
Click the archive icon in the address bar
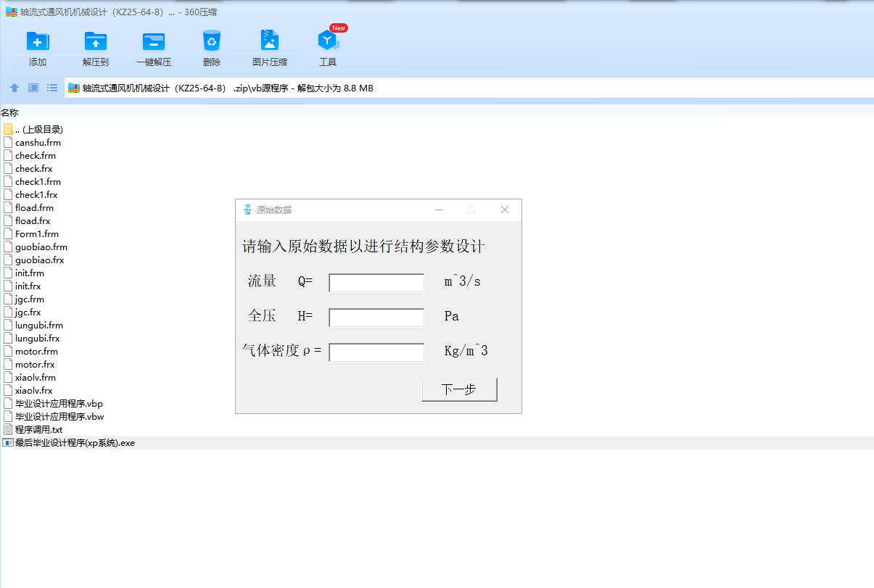click(x=73, y=88)
